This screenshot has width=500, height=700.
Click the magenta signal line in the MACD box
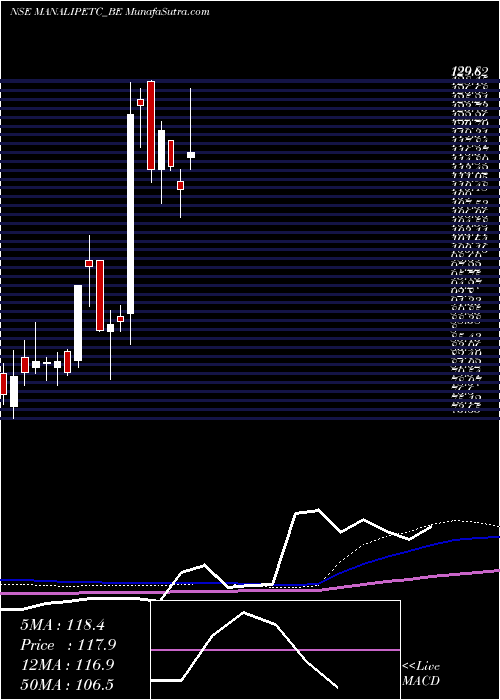pyautogui.click(x=275, y=650)
